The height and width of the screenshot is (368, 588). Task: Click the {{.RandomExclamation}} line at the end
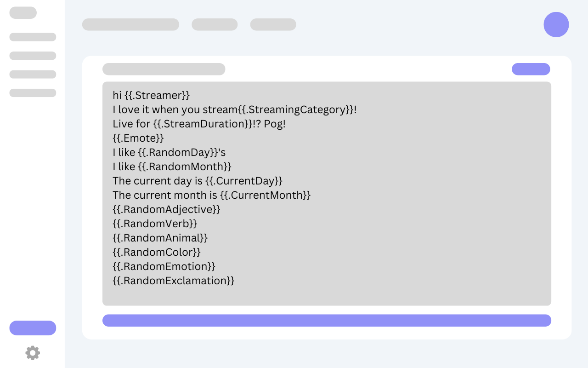point(174,281)
